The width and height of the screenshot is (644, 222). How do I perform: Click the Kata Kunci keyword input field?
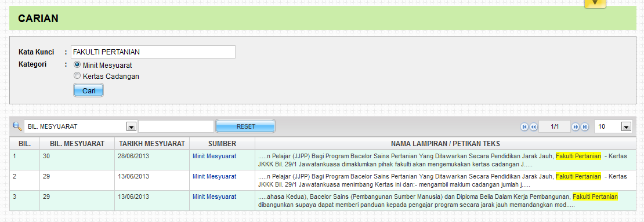point(153,52)
